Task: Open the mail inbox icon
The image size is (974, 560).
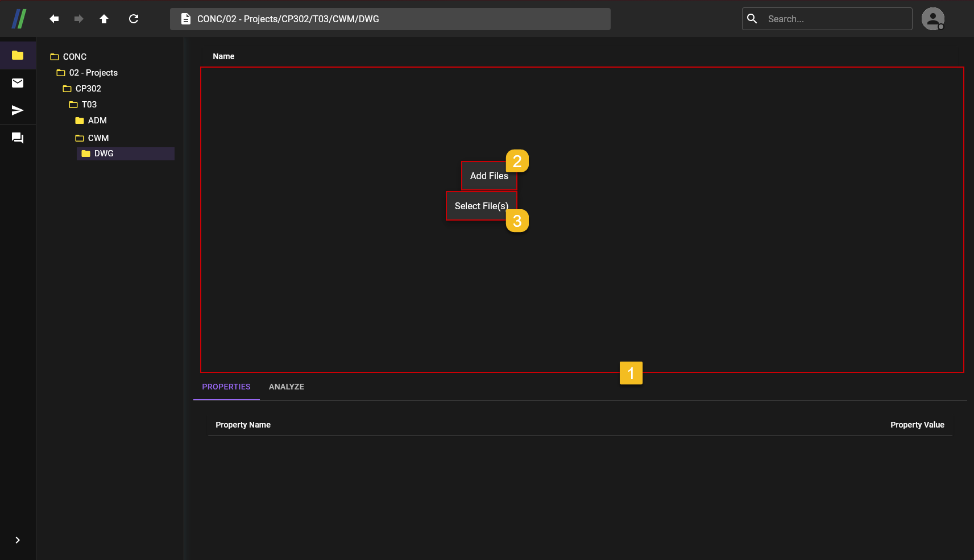Action: 18,83
